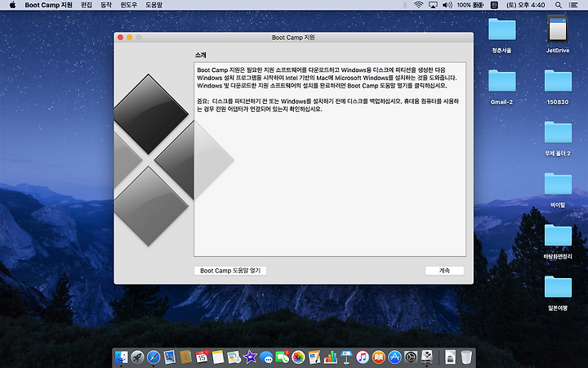Viewport: 588px width, 368px height.
Task: Open Notes icon in Dock
Action: [218, 357]
